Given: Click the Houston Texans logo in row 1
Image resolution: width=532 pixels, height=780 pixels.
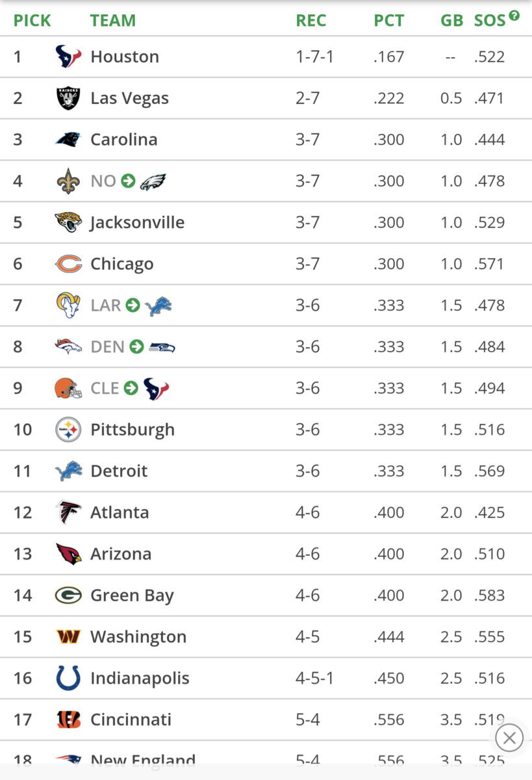Looking at the screenshot, I should tap(68, 57).
